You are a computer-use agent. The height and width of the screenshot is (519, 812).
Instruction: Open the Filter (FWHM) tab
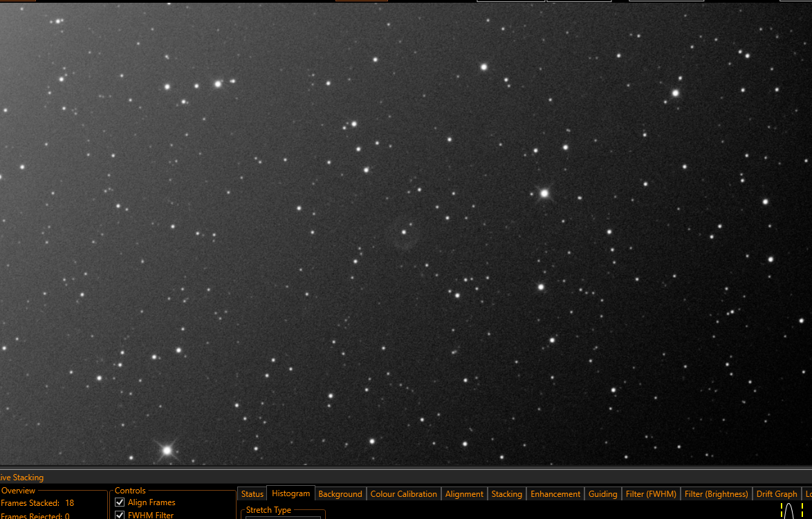[x=651, y=494]
